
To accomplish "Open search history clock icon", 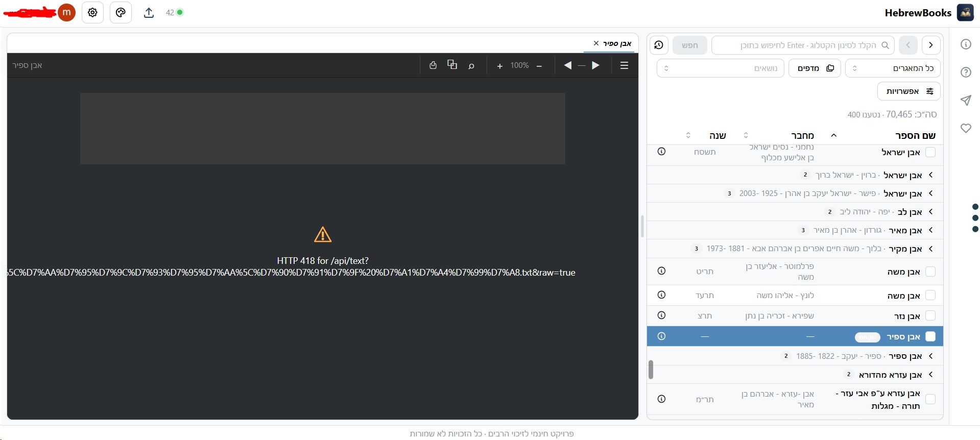I will pyautogui.click(x=659, y=45).
